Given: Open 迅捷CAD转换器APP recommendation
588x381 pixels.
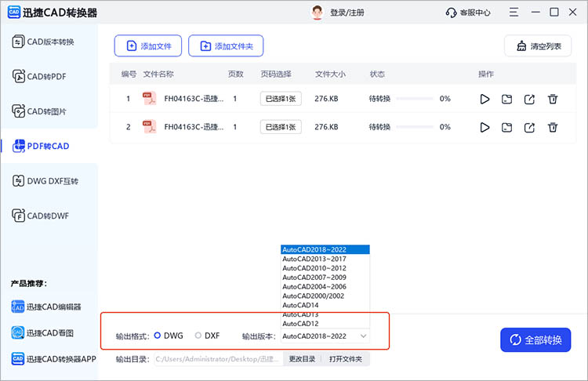Looking at the screenshot, I should (53, 359).
